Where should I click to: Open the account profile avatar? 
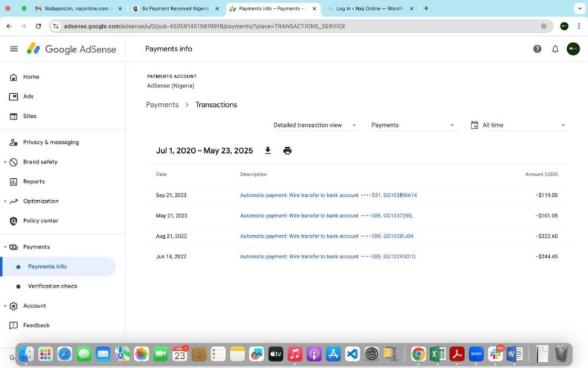click(x=573, y=49)
